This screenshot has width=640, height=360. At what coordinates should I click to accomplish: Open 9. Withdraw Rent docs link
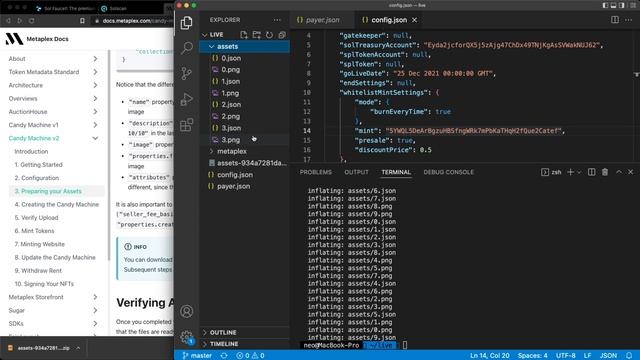tap(38, 271)
